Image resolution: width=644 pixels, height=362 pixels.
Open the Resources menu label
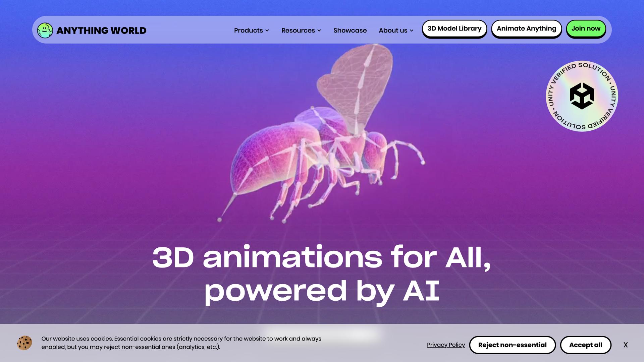click(298, 31)
